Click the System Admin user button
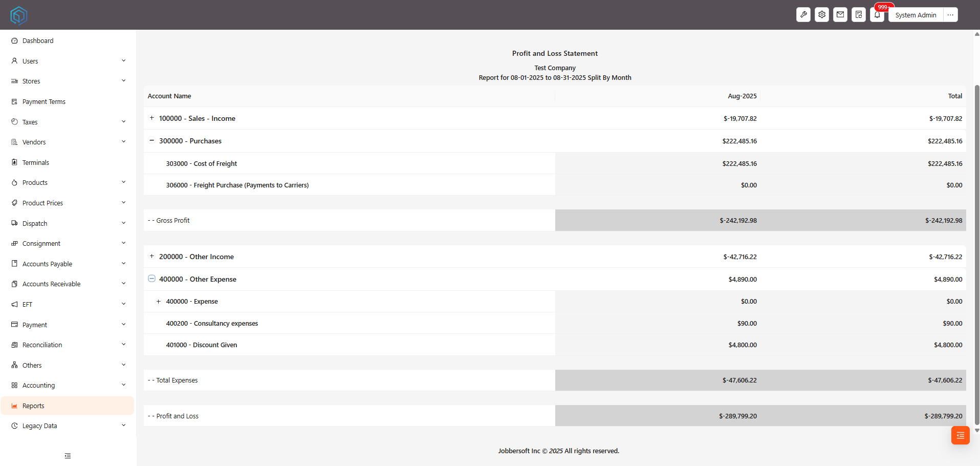This screenshot has height=466, width=980. [916, 15]
